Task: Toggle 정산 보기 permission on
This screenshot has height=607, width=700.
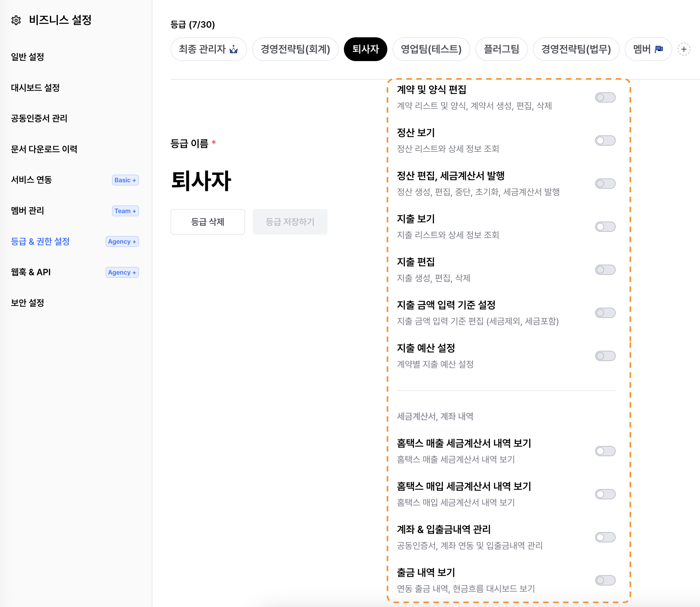Action: click(x=605, y=140)
